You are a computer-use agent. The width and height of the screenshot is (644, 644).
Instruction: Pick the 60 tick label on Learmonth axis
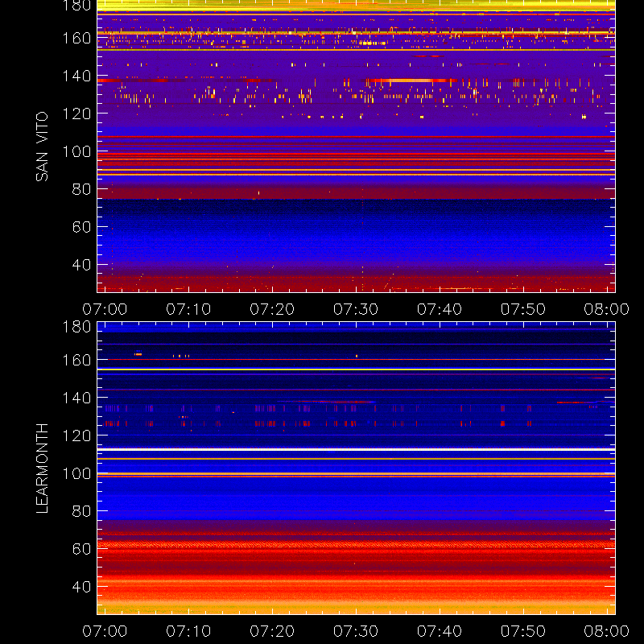point(81,549)
